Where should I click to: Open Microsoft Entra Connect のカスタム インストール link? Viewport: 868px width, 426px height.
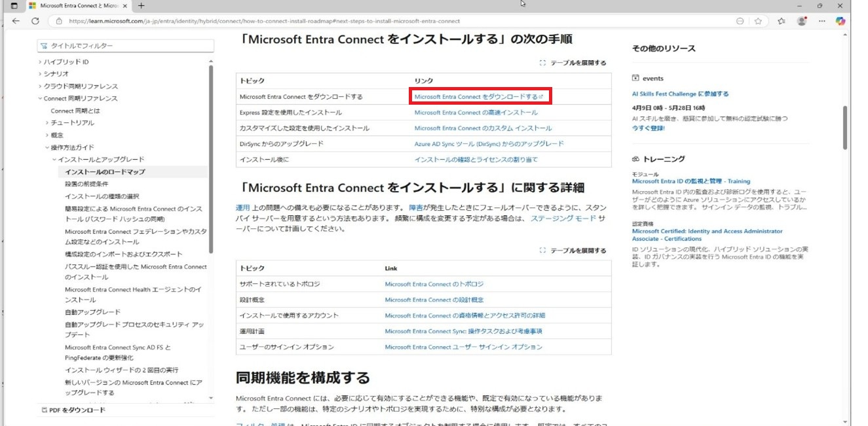click(x=483, y=128)
